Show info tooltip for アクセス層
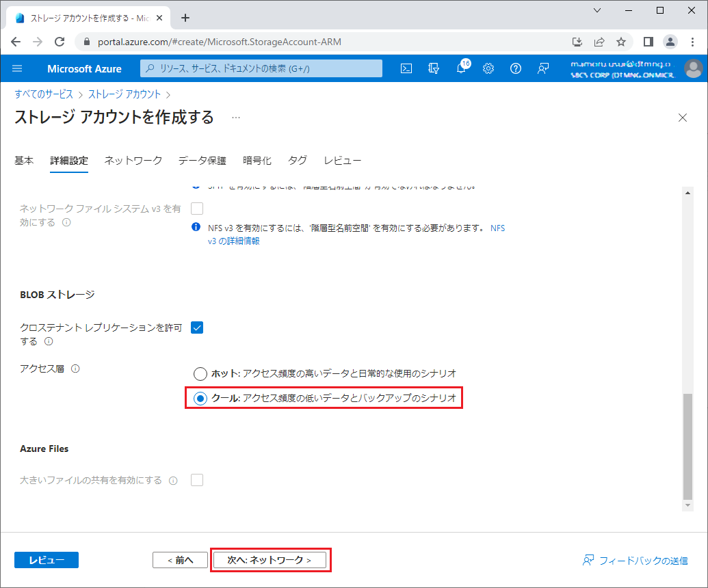 tap(75, 369)
